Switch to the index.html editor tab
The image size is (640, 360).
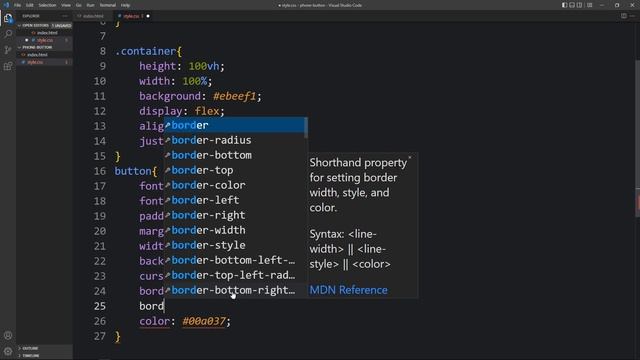[x=93, y=16]
